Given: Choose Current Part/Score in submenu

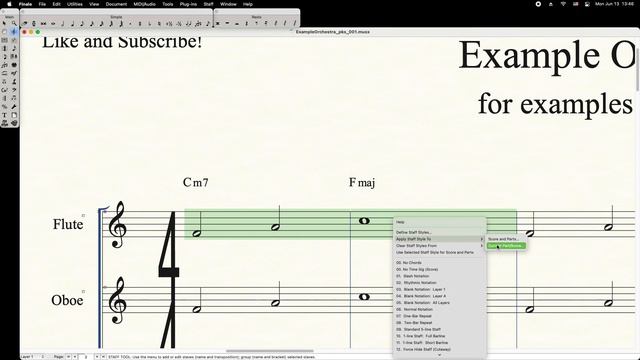Looking at the screenshot, I should coord(506,246).
